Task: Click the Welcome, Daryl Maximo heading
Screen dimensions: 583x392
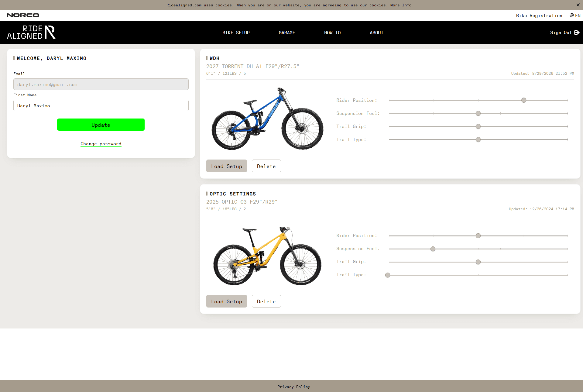Action: click(x=52, y=58)
